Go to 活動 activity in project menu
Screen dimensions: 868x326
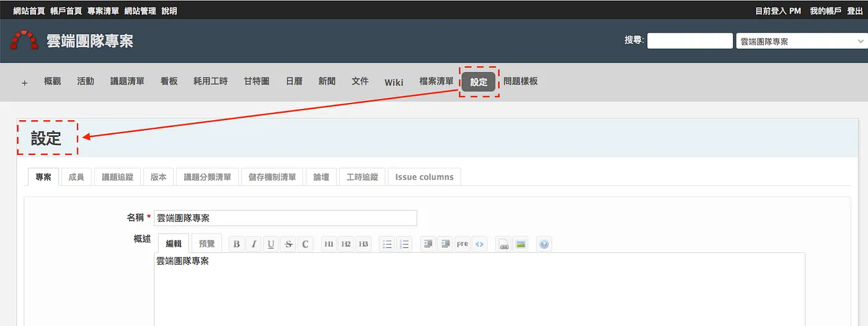point(86,81)
